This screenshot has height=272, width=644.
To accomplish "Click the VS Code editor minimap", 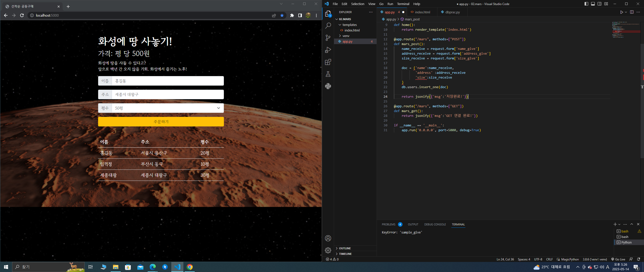I will coord(626,30).
